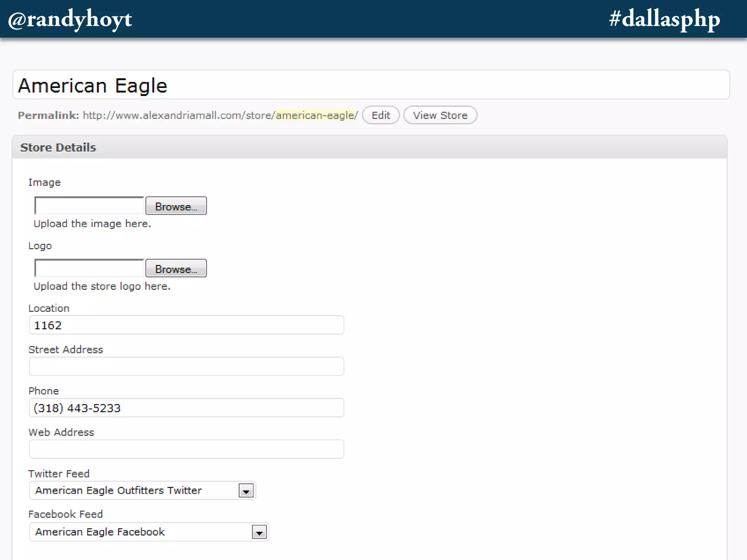747x560 pixels.
Task: Click the View Store button
Action: pyautogui.click(x=440, y=115)
